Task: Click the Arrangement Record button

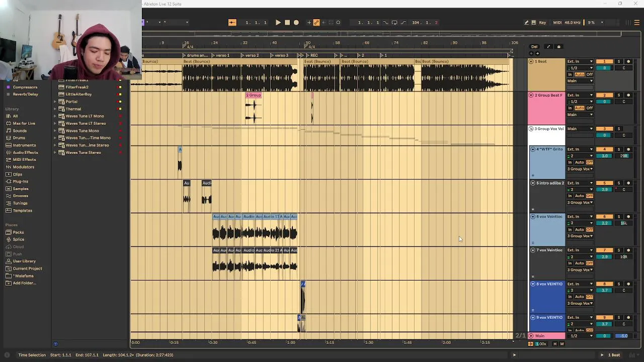Action: click(x=296, y=22)
